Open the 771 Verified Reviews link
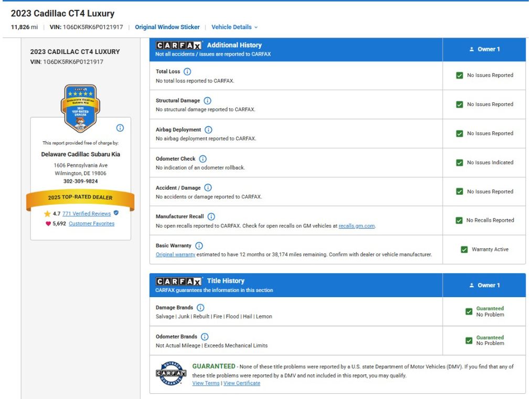532x399 pixels. click(87, 214)
